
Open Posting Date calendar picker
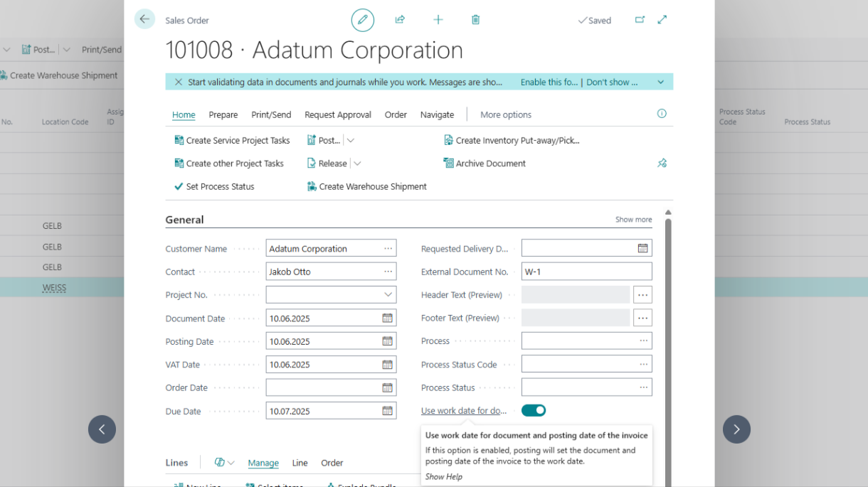point(387,341)
